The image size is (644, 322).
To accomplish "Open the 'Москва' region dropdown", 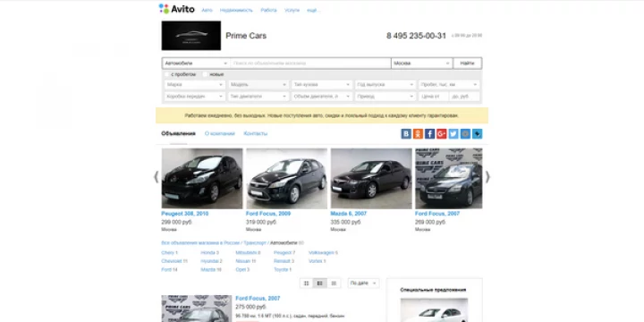I will (422, 64).
